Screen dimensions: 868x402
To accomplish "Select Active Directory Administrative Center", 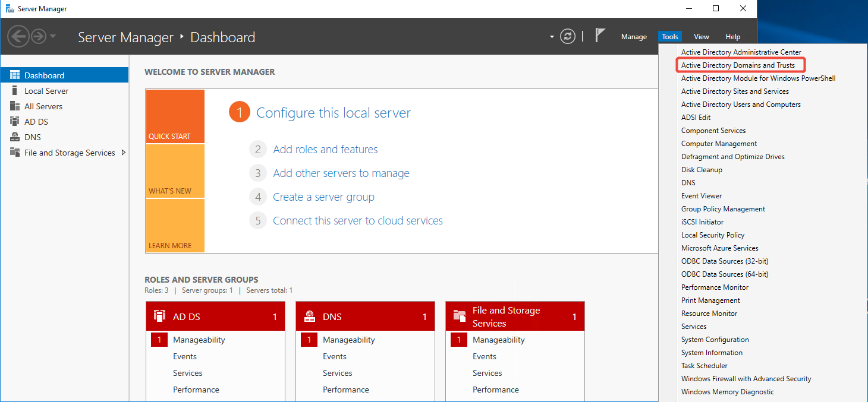I will (x=741, y=52).
